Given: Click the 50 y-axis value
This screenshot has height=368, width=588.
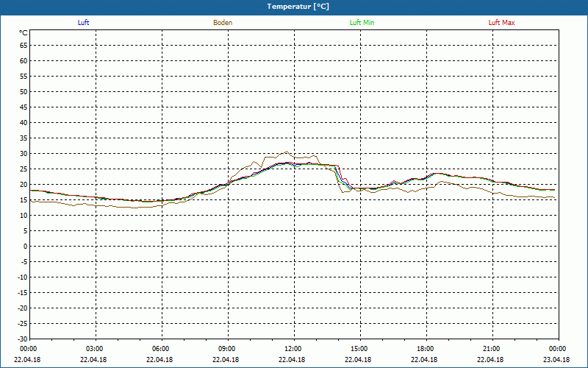Looking at the screenshot, I should [24, 91].
